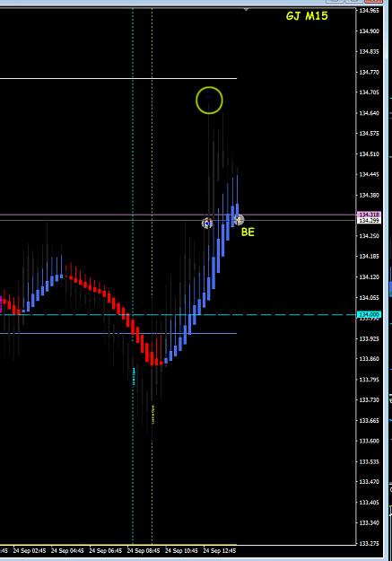Select the cyan dashed 134.000 horizontal line

coord(178,315)
